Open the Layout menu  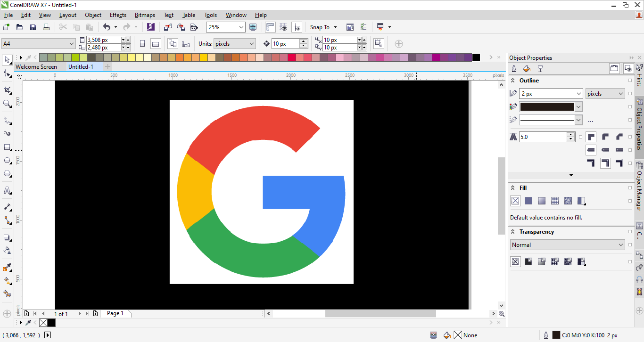(68, 15)
